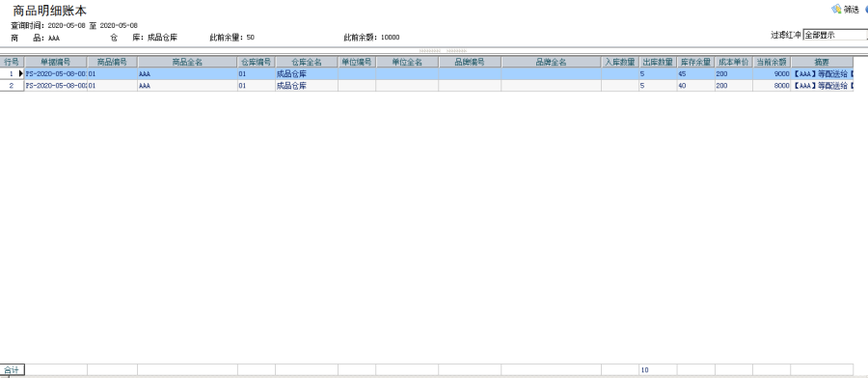
Task: Click the 单据编号 column header
Action: click(x=55, y=62)
